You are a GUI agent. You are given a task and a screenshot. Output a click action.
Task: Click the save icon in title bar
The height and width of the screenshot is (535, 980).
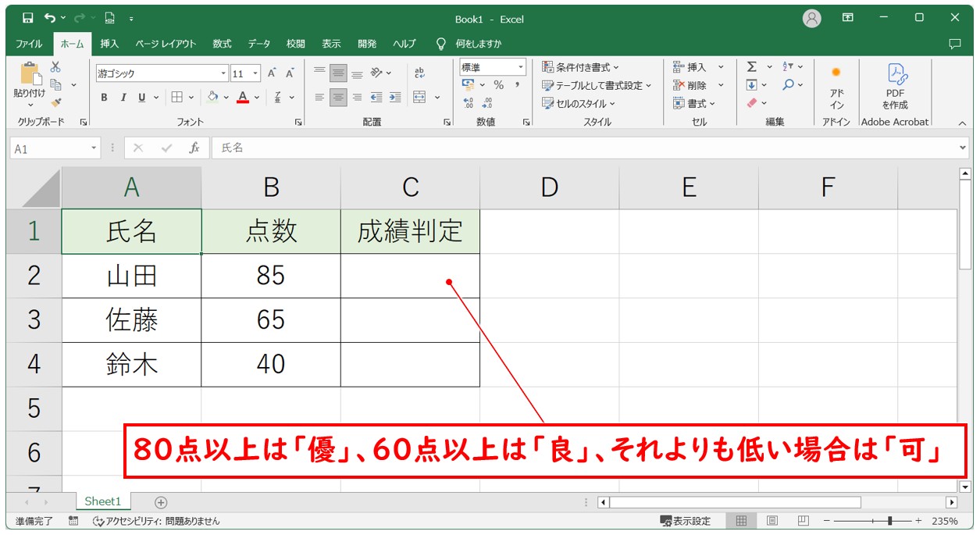point(28,18)
